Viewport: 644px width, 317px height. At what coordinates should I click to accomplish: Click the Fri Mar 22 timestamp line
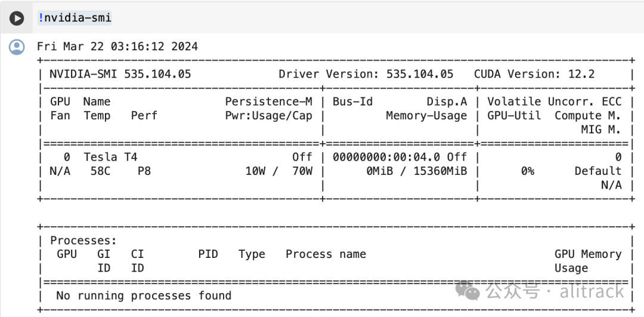point(117,47)
